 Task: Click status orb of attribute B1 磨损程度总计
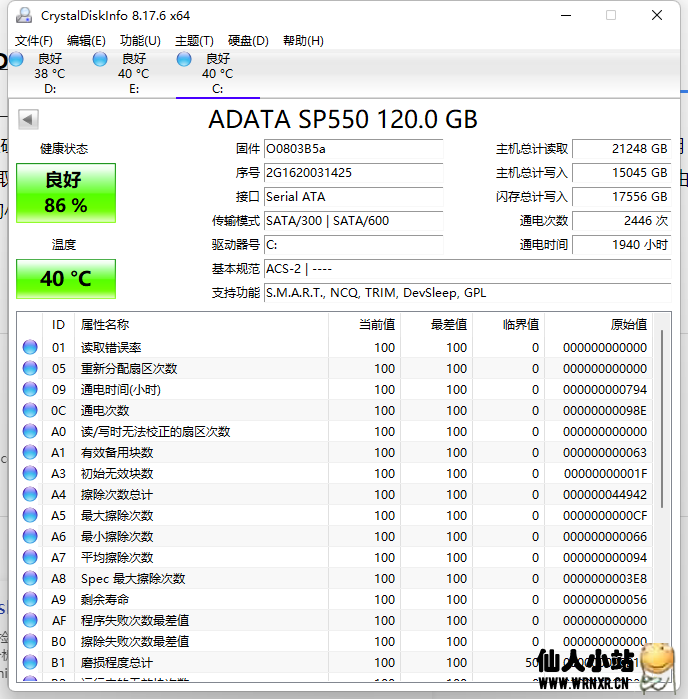tap(30, 662)
